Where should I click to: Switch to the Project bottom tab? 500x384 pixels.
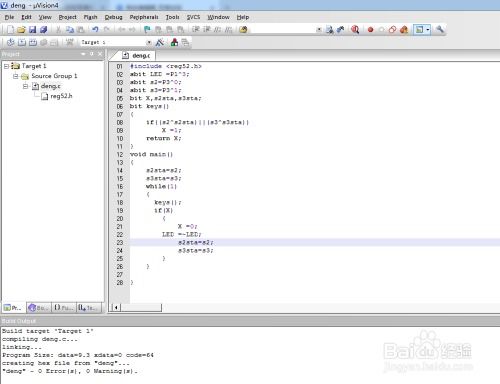[x=14, y=307]
